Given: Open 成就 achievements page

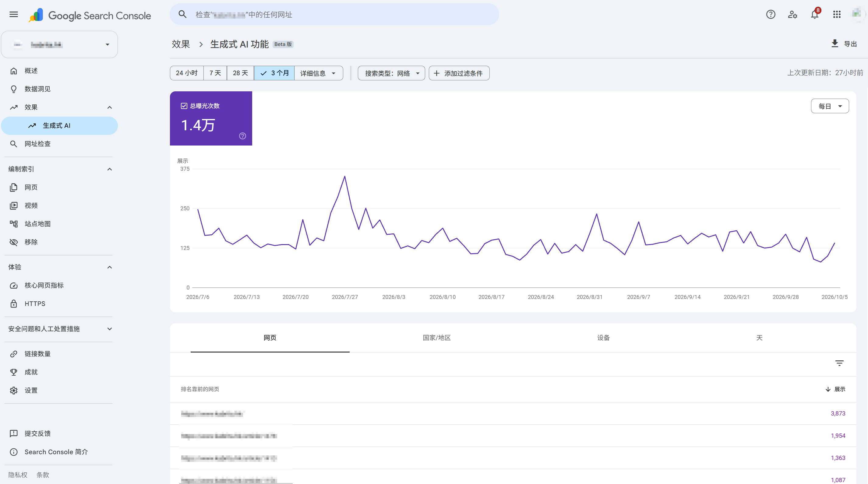Looking at the screenshot, I should coord(59,372).
